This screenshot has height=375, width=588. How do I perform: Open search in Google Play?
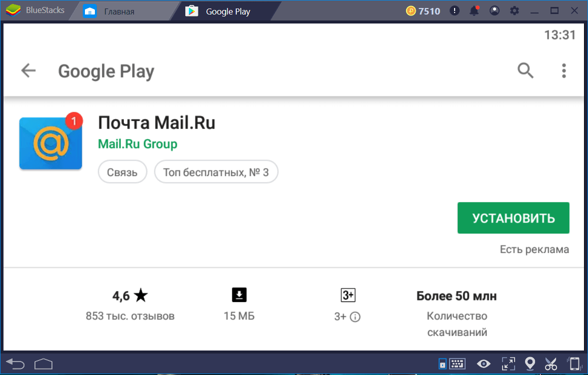[525, 71]
